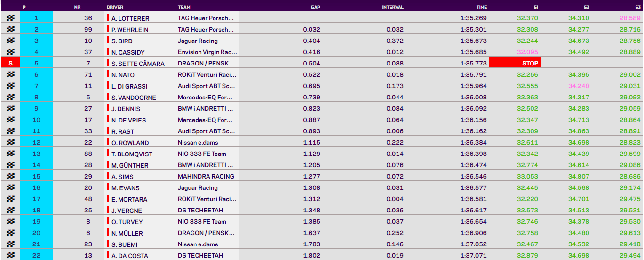644x260 pixels.
Task: Click the TIME column header
Action: click(x=481, y=7)
